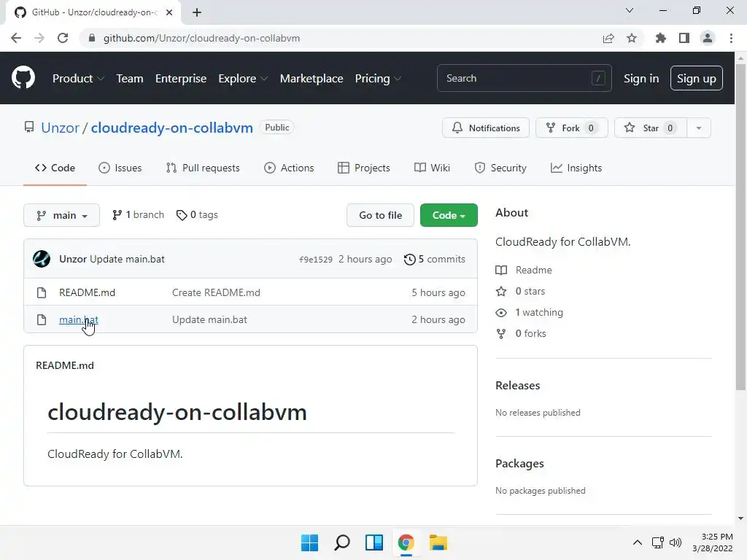Click the network icon in system tray
The image size is (747, 560).
(658, 542)
